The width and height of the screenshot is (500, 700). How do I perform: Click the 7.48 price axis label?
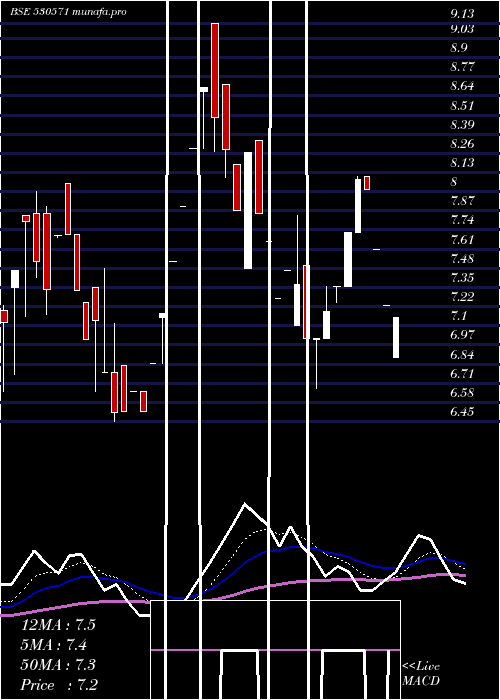[462, 258]
